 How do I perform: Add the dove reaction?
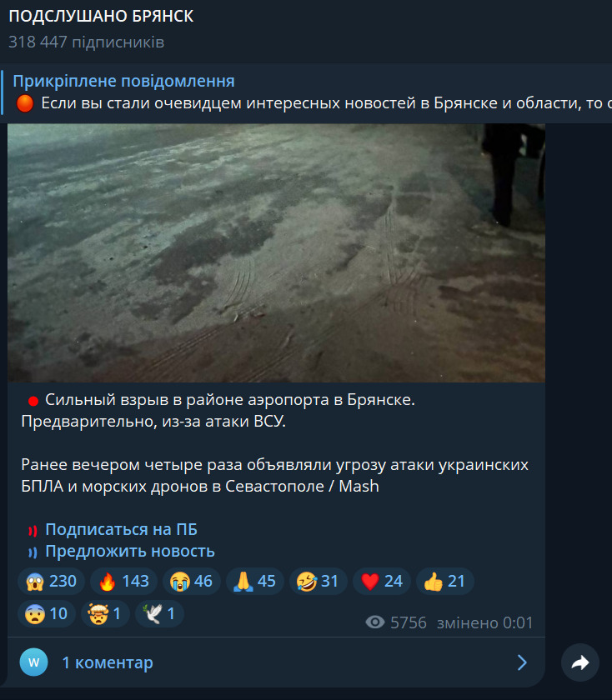(x=159, y=614)
